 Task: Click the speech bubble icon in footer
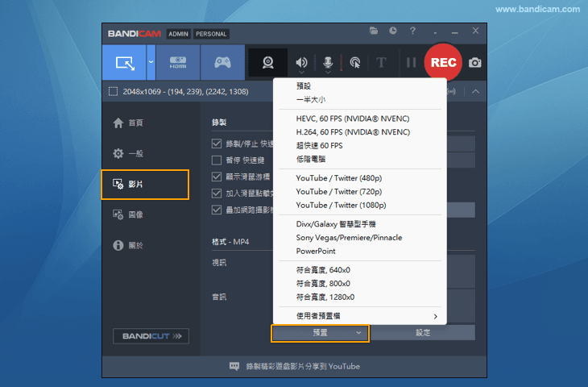tap(234, 366)
